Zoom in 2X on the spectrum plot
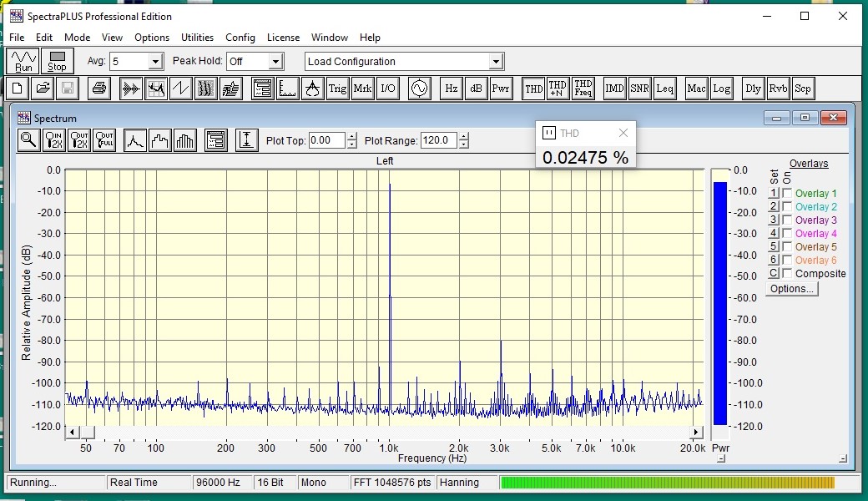 point(54,140)
